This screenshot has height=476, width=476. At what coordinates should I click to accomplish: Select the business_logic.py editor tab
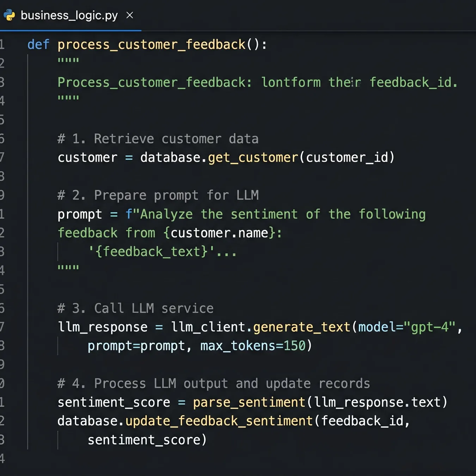pos(71,16)
